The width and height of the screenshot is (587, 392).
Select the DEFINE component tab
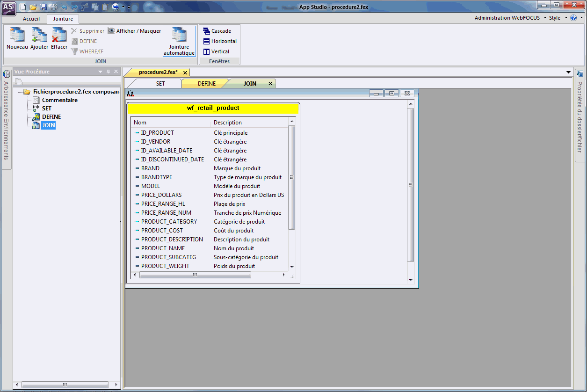(x=207, y=84)
